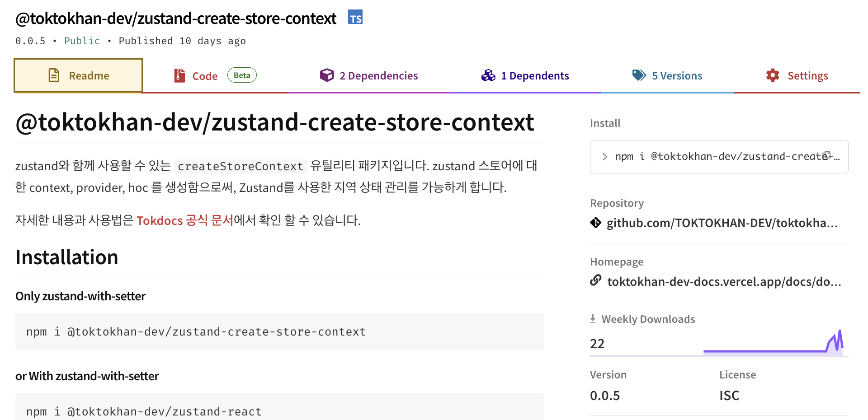
Task: Click the large readme package heading
Action: (275, 122)
